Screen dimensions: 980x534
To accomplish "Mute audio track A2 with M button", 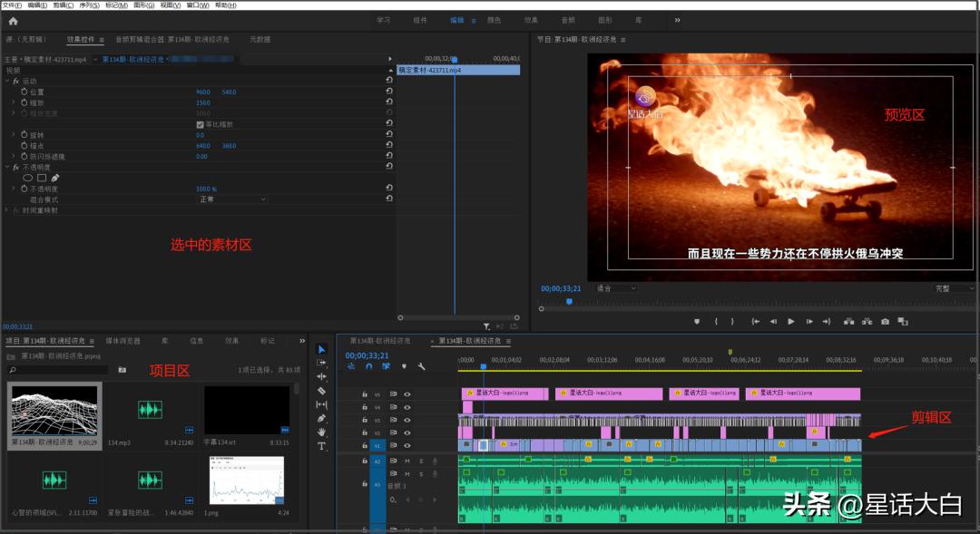I will (407, 461).
